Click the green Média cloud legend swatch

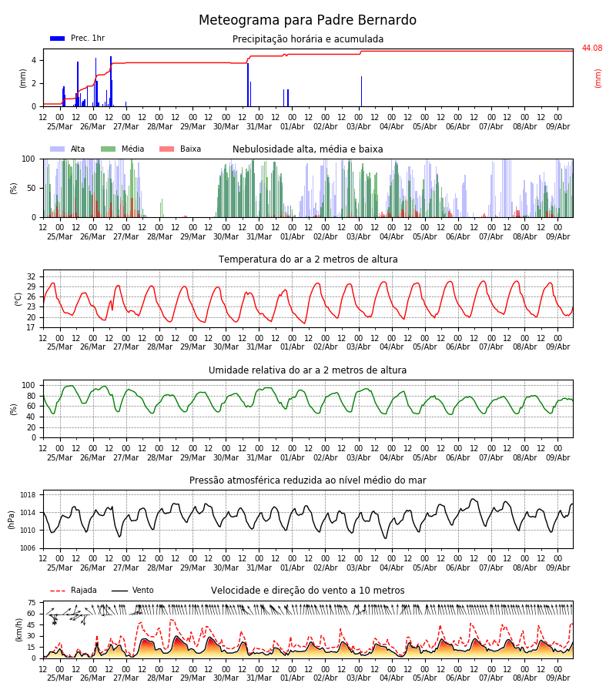[109, 149]
